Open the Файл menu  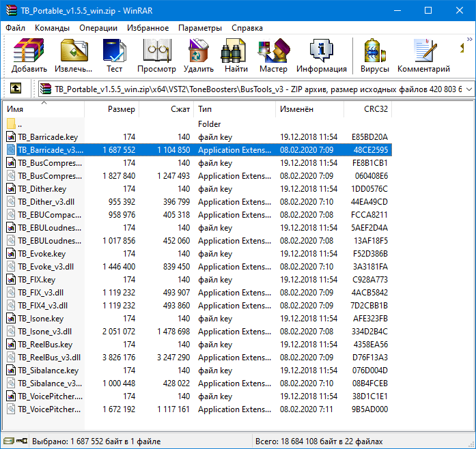tap(15, 28)
